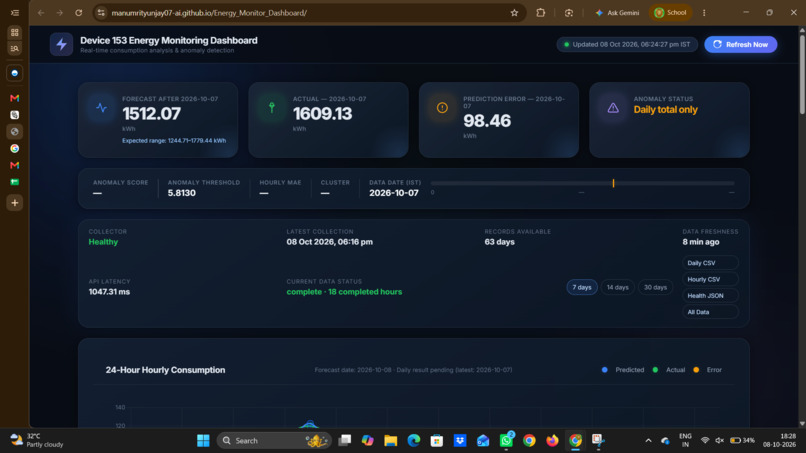This screenshot has width=806, height=453.
Task: Select the 14 days range option
Action: tap(617, 287)
